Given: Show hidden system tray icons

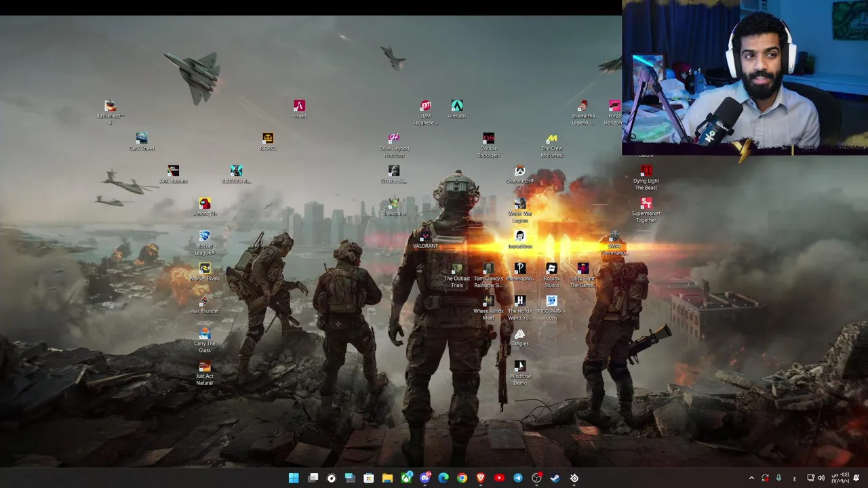Looking at the screenshot, I should pyautogui.click(x=751, y=478).
